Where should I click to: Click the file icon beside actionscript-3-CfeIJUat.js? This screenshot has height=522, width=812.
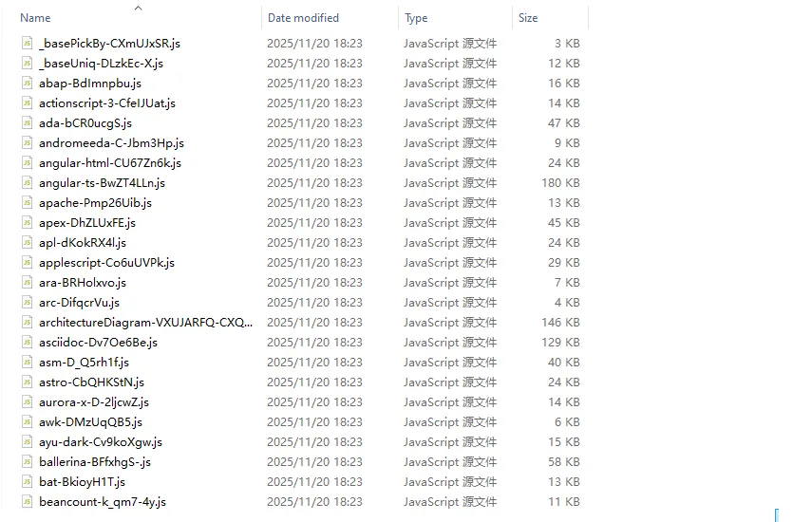pos(27,103)
